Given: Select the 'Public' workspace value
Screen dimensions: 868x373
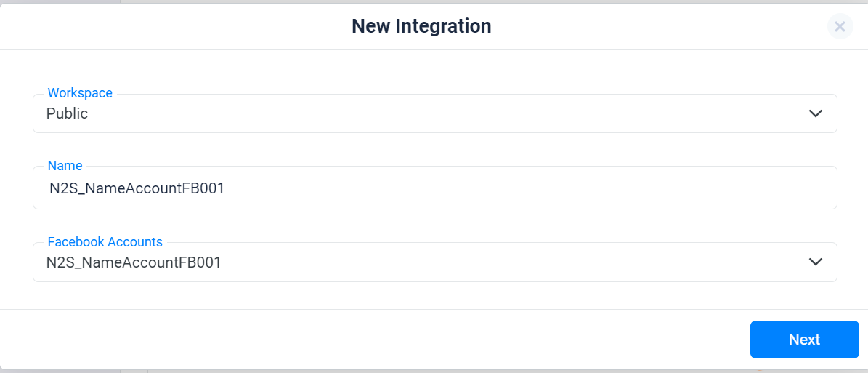Looking at the screenshot, I should point(67,113).
